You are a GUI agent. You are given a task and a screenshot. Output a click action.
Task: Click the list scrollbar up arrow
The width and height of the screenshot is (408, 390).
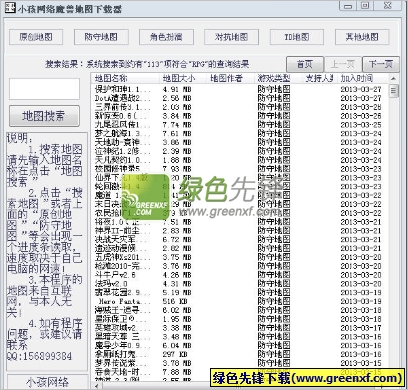[394, 79]
